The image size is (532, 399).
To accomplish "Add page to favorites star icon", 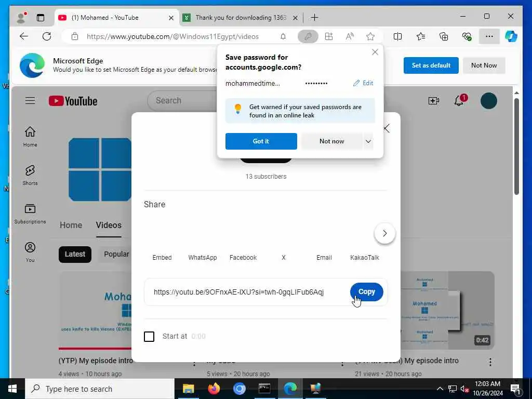I will [x=370, y=36].
